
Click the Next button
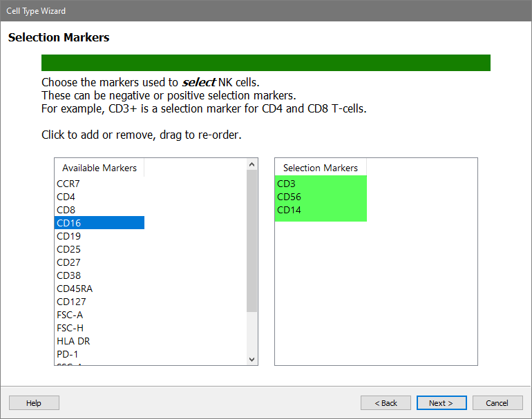pos(441,403)
